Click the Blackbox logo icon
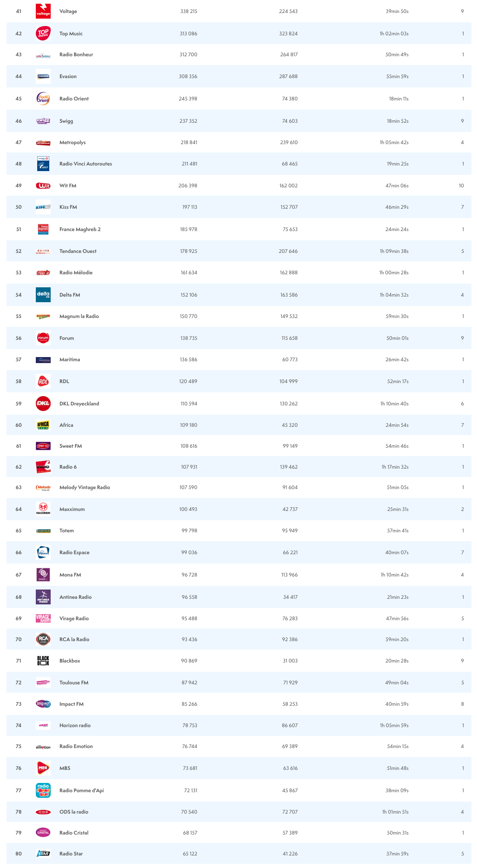The width and height of the screenshot is (477, 868). (43, 661)
